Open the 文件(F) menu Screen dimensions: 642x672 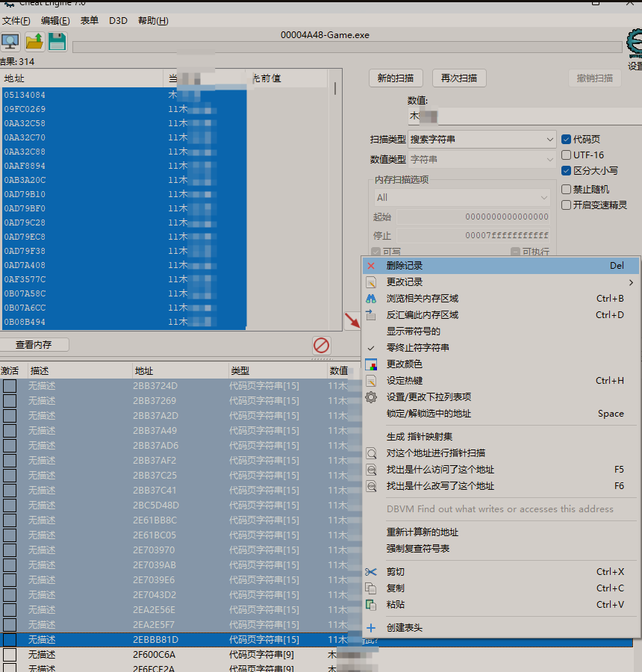click(16, 21)
